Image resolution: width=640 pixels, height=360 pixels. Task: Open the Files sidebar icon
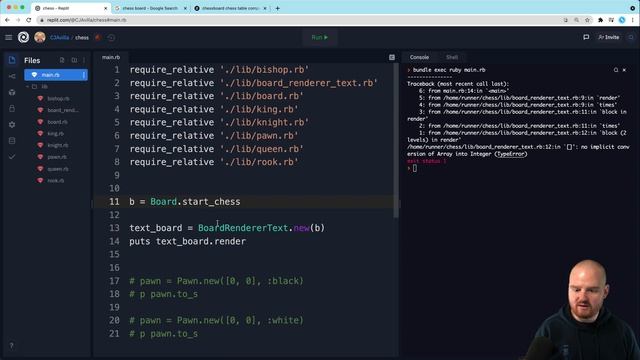[12, 60]
